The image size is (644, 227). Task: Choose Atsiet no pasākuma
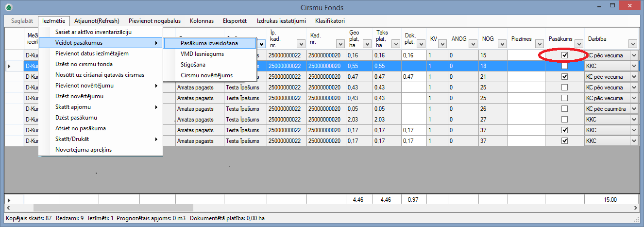pos(101,128)
